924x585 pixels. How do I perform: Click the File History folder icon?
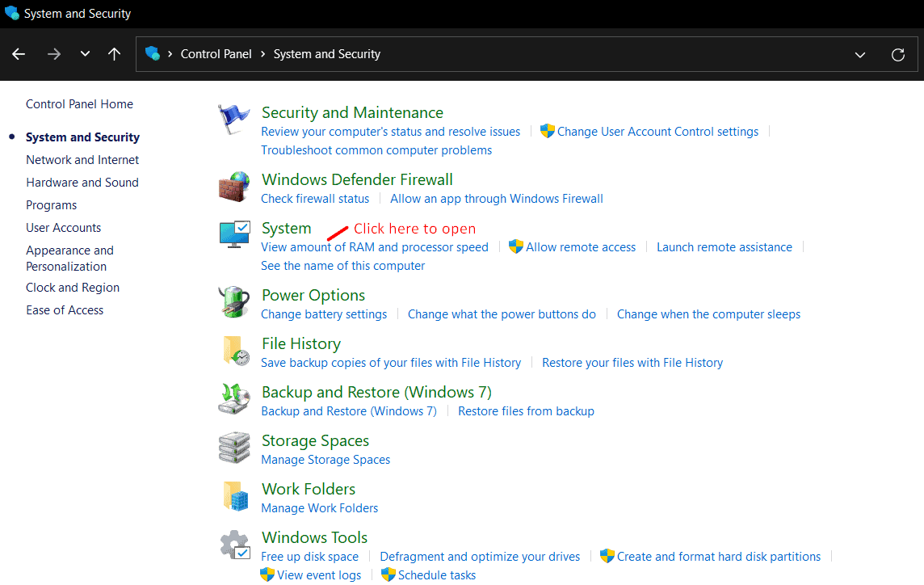point(235,351)
